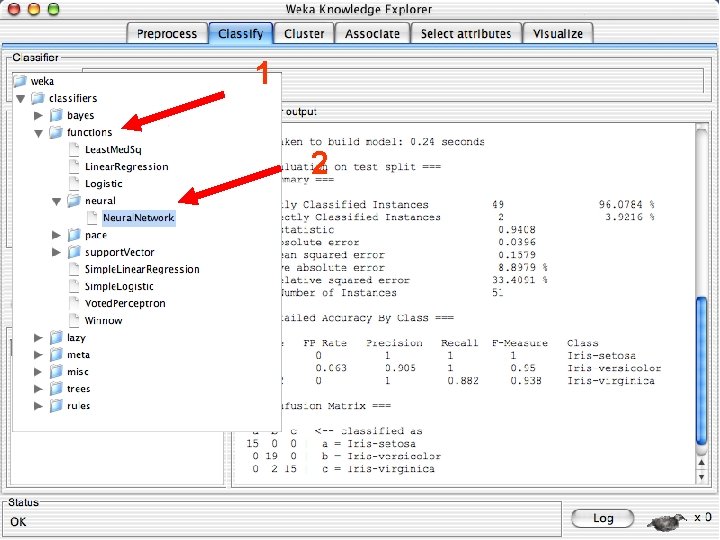This screenshot has width=720, height=540.
Task: Expand the rules folder triangle
Action: click(x=39, y=405)
